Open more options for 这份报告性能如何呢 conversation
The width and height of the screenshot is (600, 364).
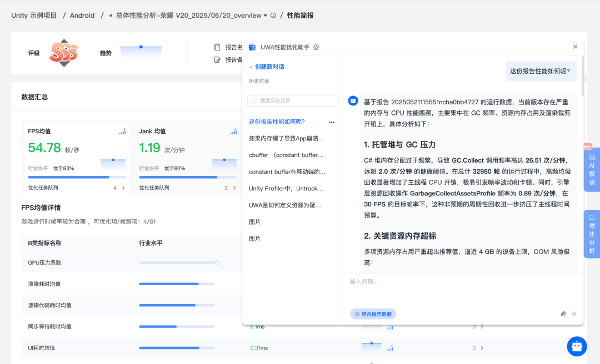[x=332, y=122]
